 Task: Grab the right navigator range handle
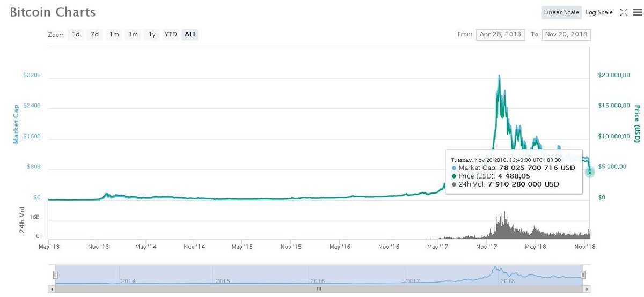583,274
